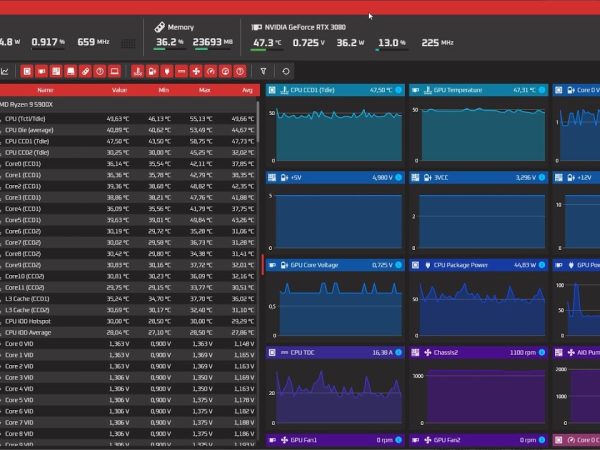This screenshot has width=600, height=450.
Task: Click the blue color dot on the GPU Temperature graph
Action: (x=542, y=90)
